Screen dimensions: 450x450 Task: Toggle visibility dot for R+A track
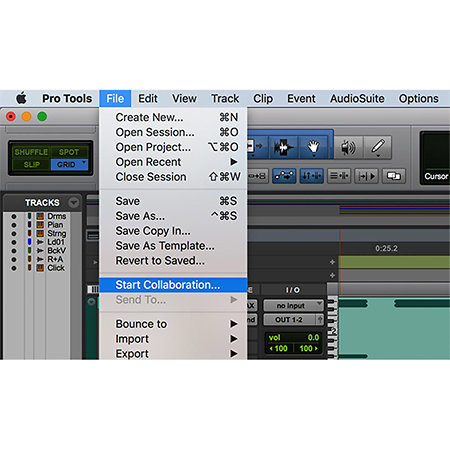pos(14,260)
